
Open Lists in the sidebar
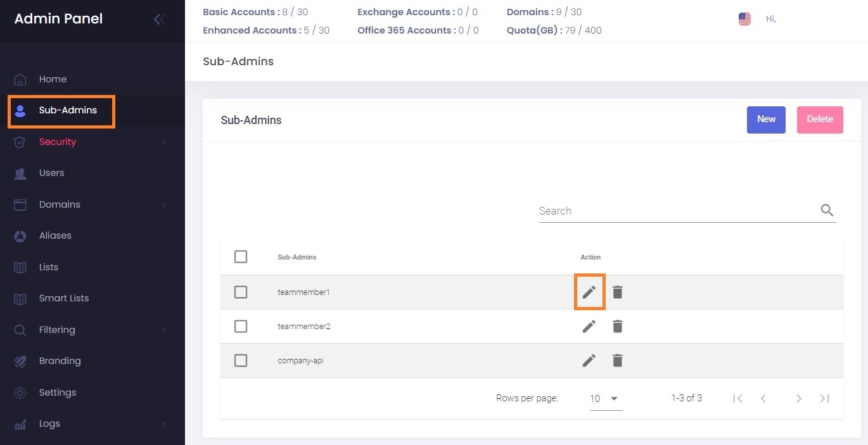coord(49,267)
